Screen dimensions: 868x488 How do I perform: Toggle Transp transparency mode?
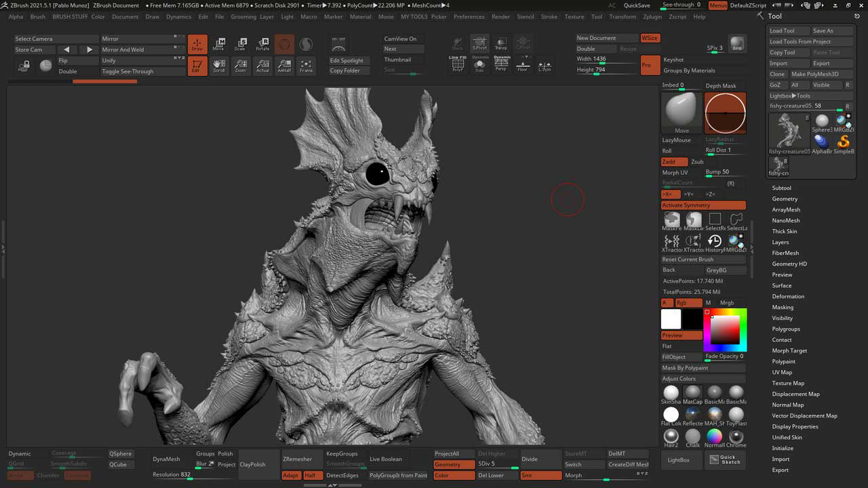coord(501,44)
